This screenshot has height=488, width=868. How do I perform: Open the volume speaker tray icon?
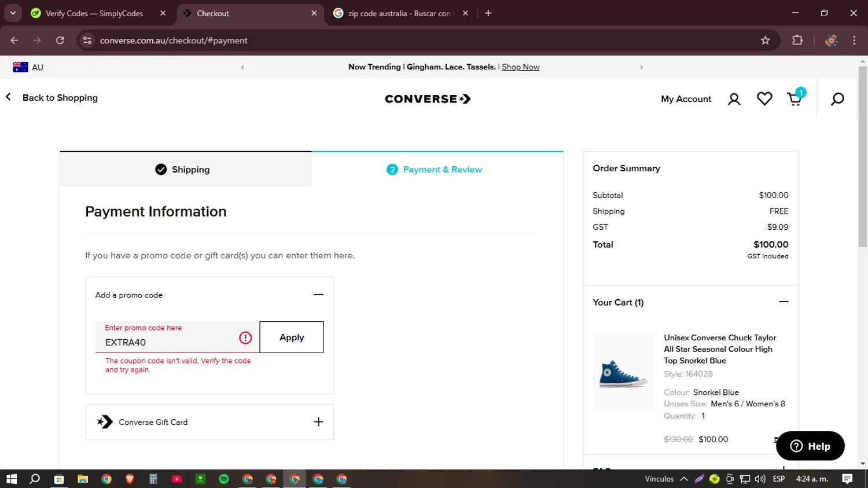pos(760,479)
